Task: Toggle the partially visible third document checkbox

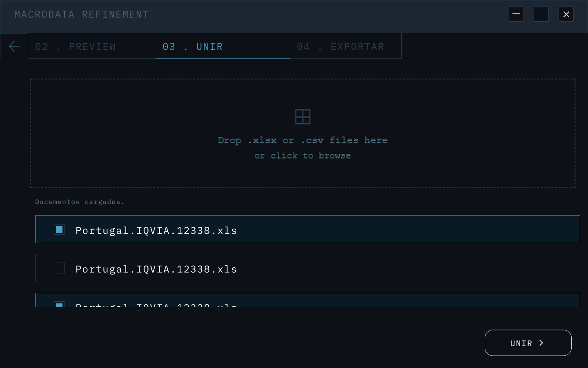Action: [59, 305]
